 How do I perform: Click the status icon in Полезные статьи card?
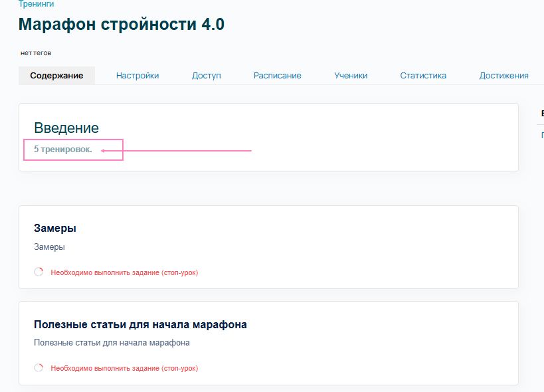pos(39,367)
